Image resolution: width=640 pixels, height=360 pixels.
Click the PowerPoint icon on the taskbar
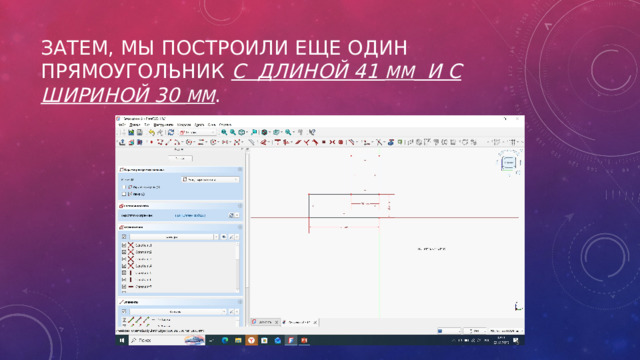point(304,340)
